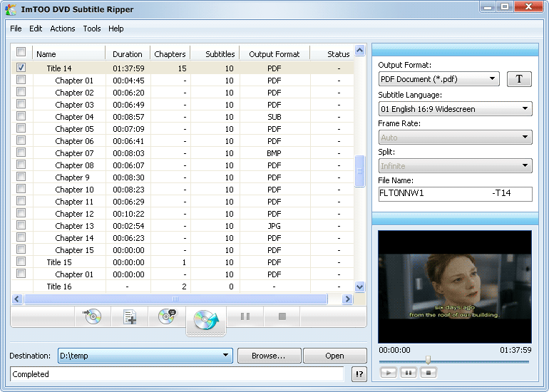This screenshot has width=549, height=392.
Task: Open the File menu
Action: pos(16,29)
